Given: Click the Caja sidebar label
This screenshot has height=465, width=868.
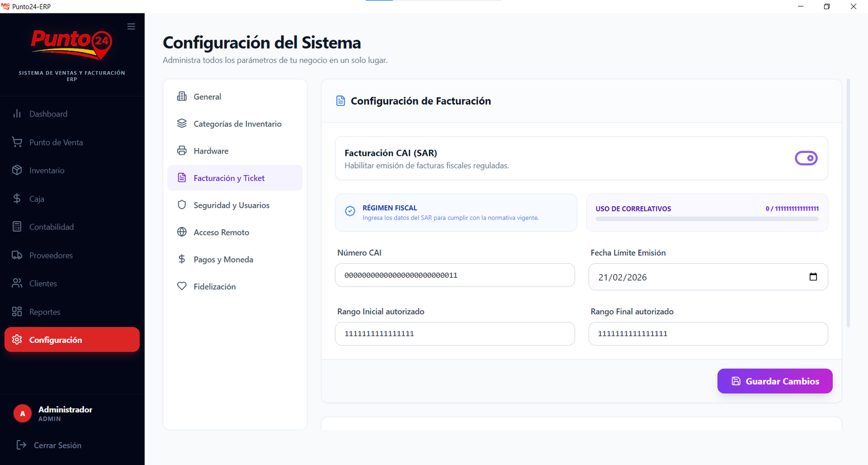Looking at the screenshot, I should 37,199.
